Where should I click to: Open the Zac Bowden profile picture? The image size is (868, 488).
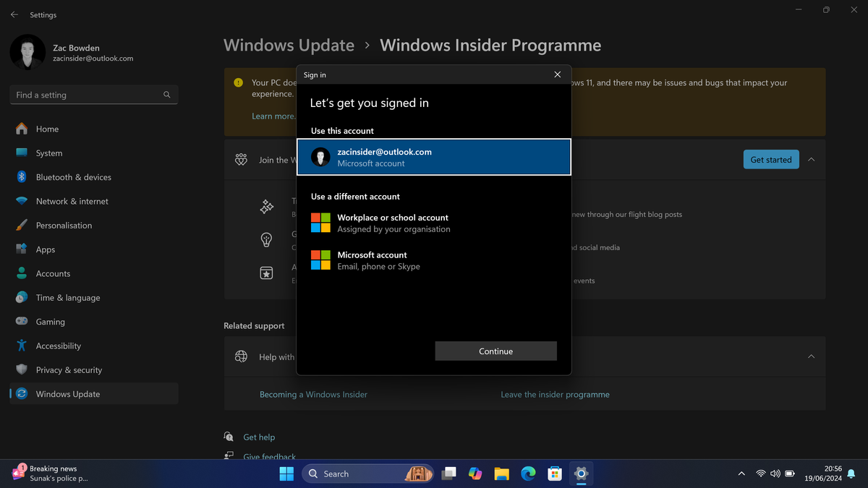pyautogui.click(x=27, y=52)
